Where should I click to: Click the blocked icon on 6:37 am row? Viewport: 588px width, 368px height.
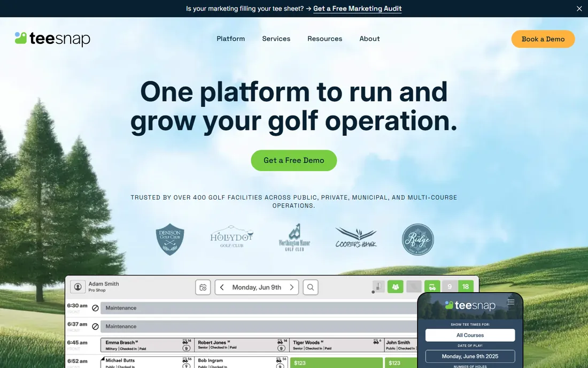(x=95, y=326)
